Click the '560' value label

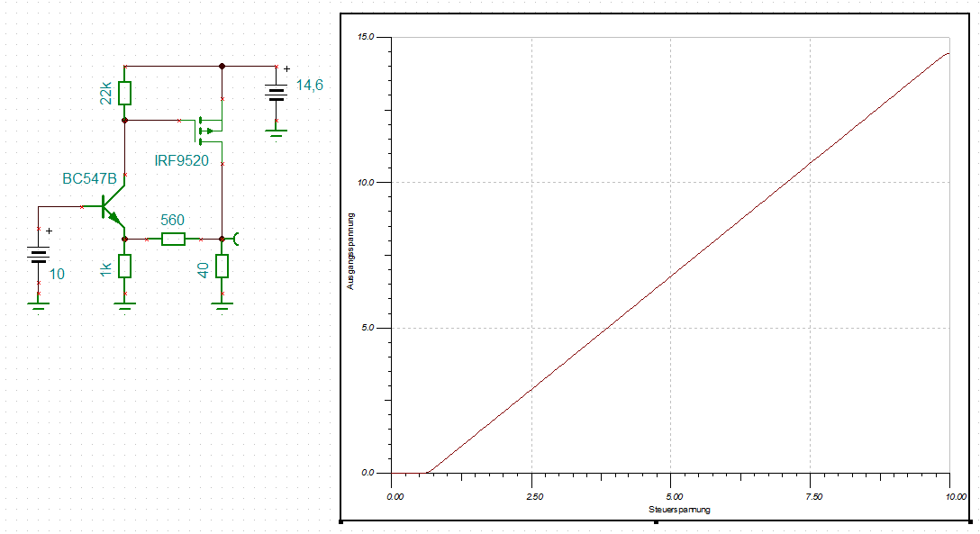click(x=173, y=220)
